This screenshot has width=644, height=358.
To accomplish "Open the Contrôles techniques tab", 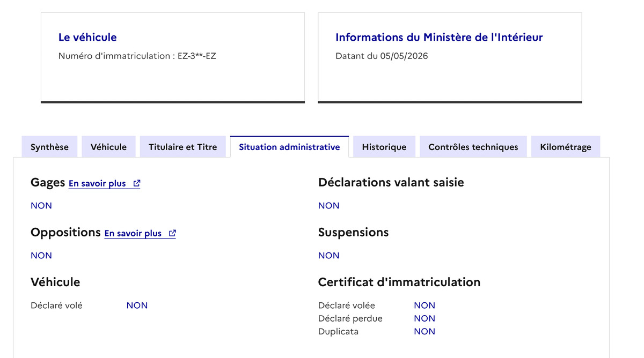I will (473, 147).
